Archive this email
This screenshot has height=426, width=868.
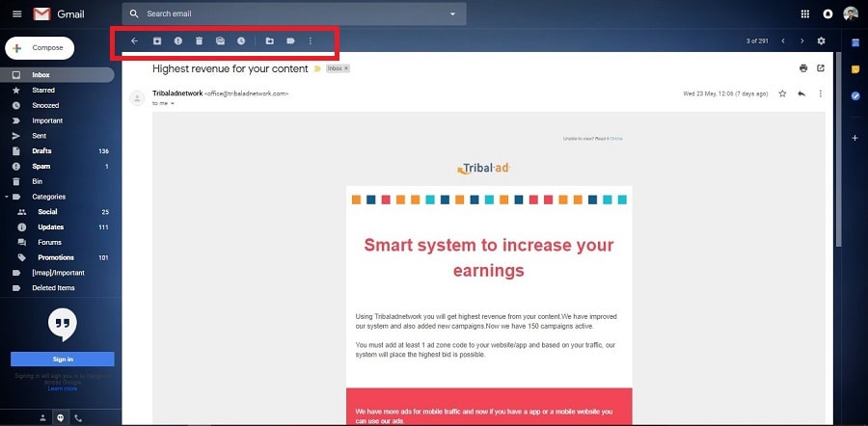[x=157, y=40]
